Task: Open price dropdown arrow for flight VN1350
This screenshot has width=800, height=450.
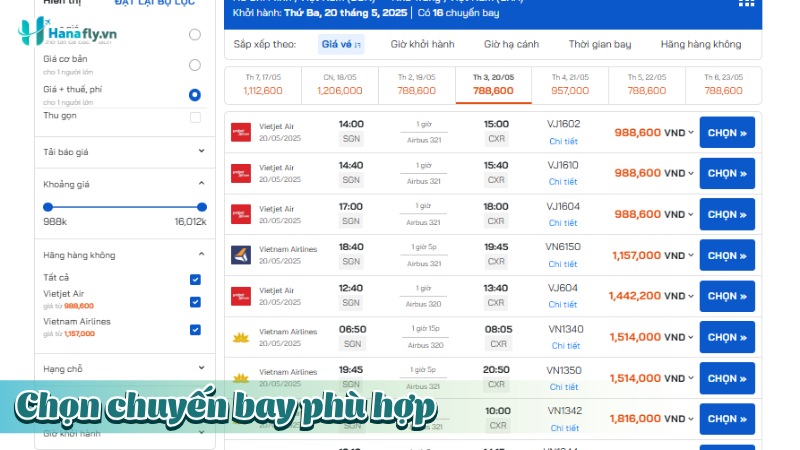Action: pyautogui.click(x=691, y=378)
